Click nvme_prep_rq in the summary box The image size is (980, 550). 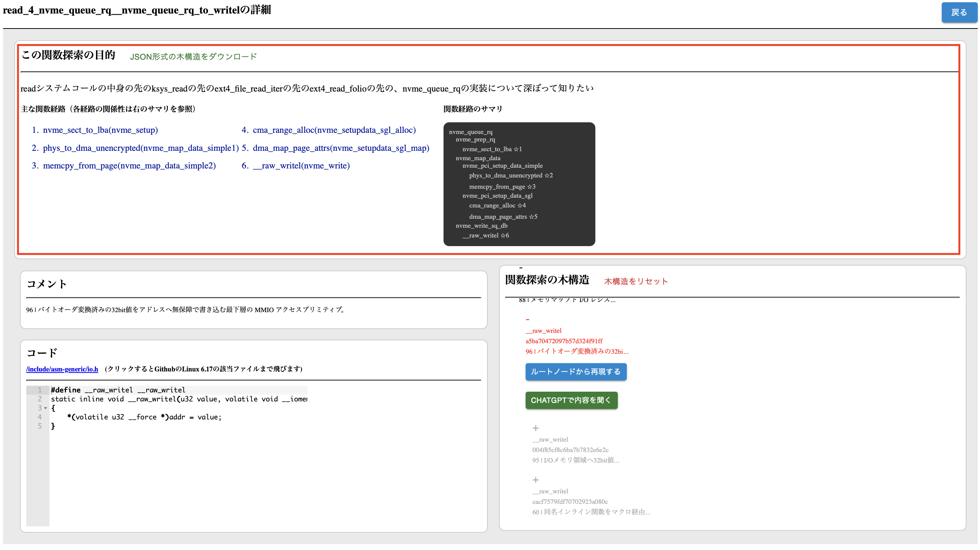coord(475,140)
